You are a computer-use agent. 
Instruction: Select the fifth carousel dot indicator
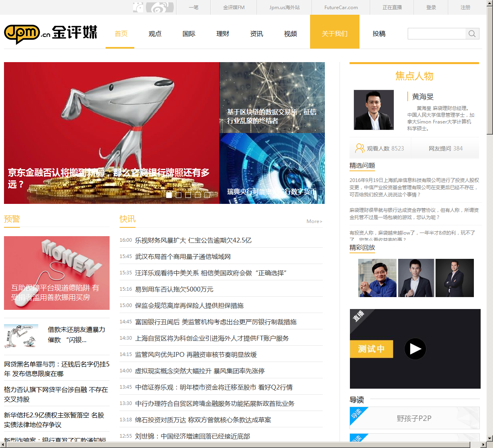click(207, 195)
